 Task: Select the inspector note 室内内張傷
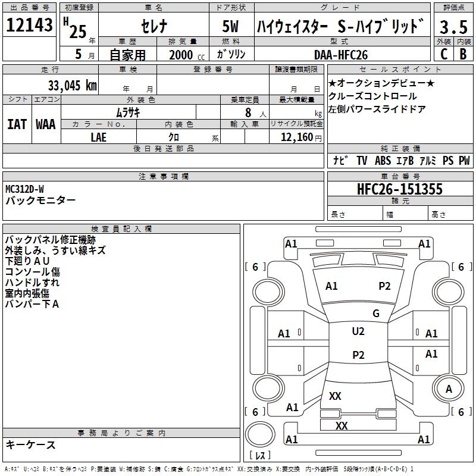pyautogui.click(x=27, y=293)
